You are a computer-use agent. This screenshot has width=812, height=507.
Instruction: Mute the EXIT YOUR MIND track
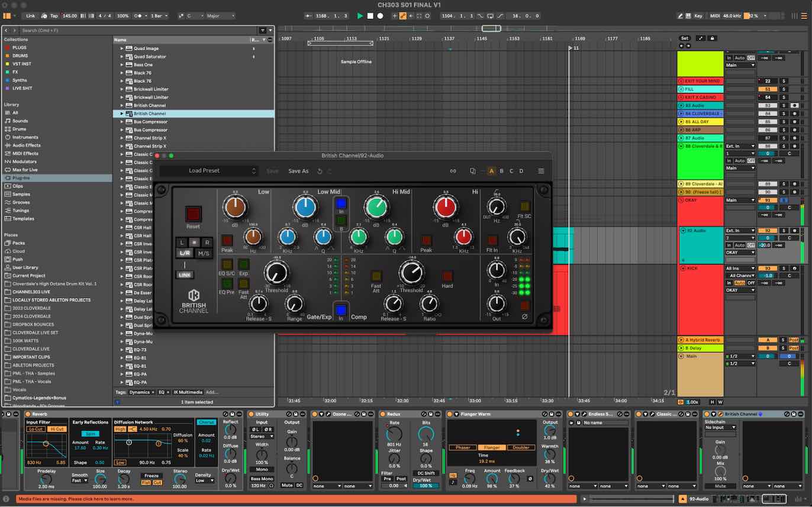pos(768,81)
